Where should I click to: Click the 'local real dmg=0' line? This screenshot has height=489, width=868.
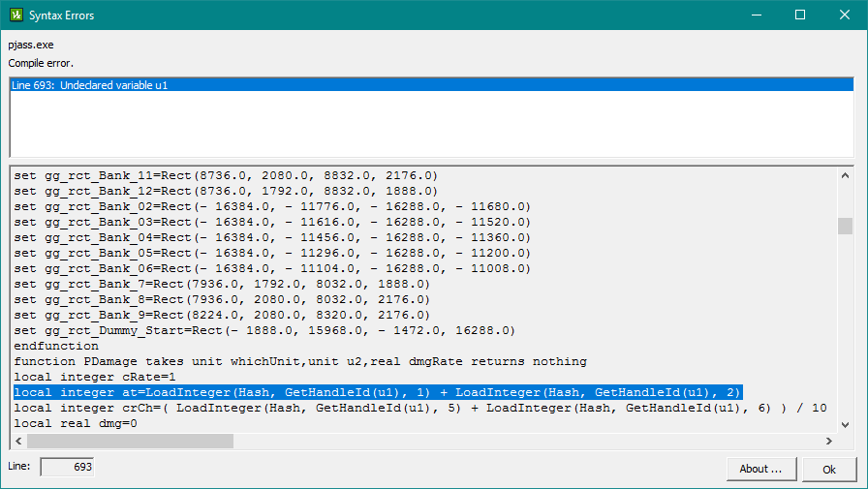[x=76, y=423]
